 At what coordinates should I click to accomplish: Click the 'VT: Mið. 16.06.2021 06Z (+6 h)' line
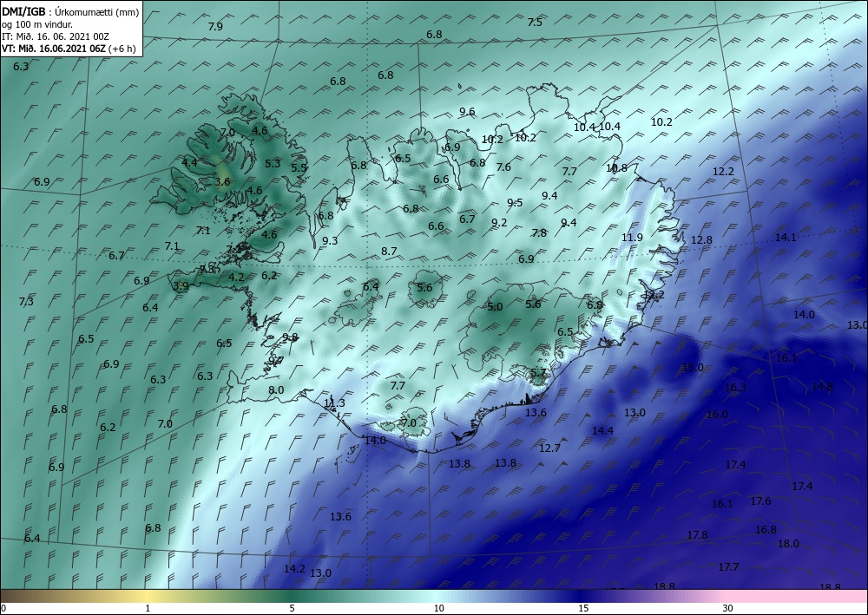(x=69, y=49)
